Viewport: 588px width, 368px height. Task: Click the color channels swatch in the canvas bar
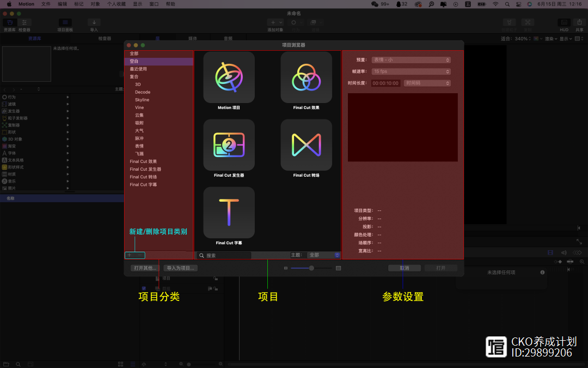(x=536, y=39)
